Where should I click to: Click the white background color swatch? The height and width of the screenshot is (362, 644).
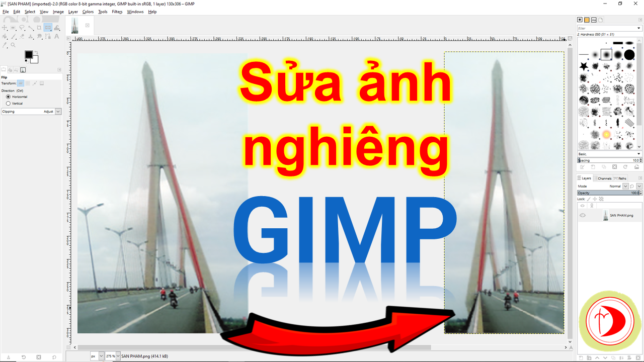pyautogui.click(x=34, y=59)
